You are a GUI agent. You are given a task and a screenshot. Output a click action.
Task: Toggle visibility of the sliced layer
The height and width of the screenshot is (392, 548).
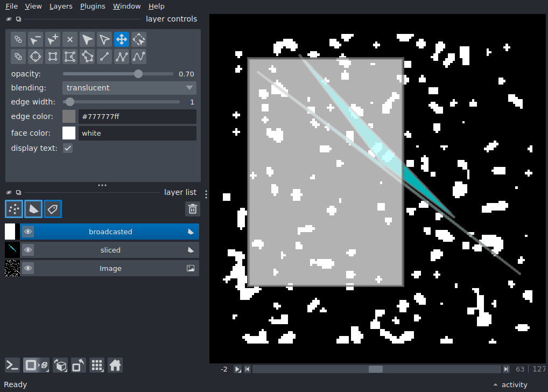tap(28, 250)
